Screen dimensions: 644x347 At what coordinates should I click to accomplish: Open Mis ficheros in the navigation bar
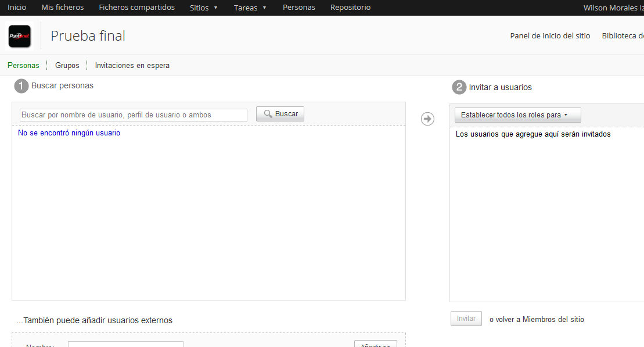coord(63,8)
